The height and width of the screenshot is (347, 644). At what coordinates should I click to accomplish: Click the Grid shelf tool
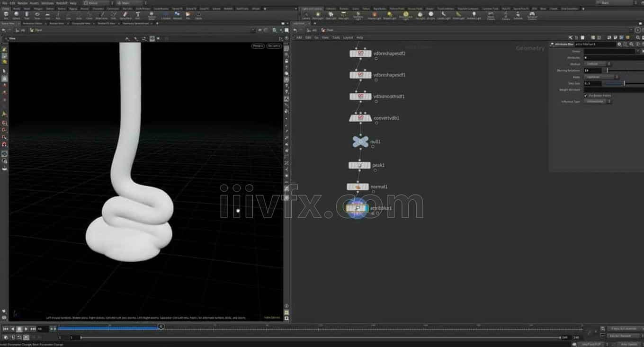click(48, 15)
